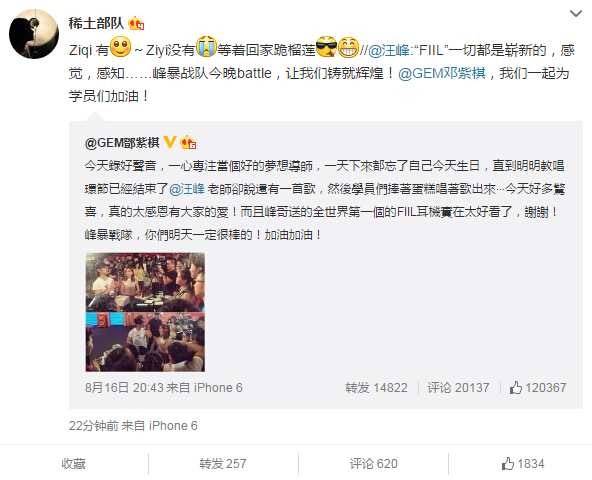Enlarge the quoted post photo thumbnail
Viewport: 592px width, 480px height.
point(145,312)
